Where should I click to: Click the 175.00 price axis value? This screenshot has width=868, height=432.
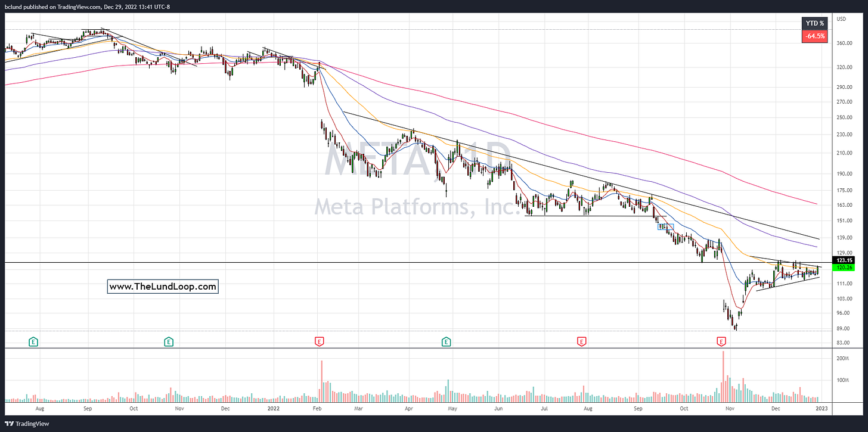844,190
